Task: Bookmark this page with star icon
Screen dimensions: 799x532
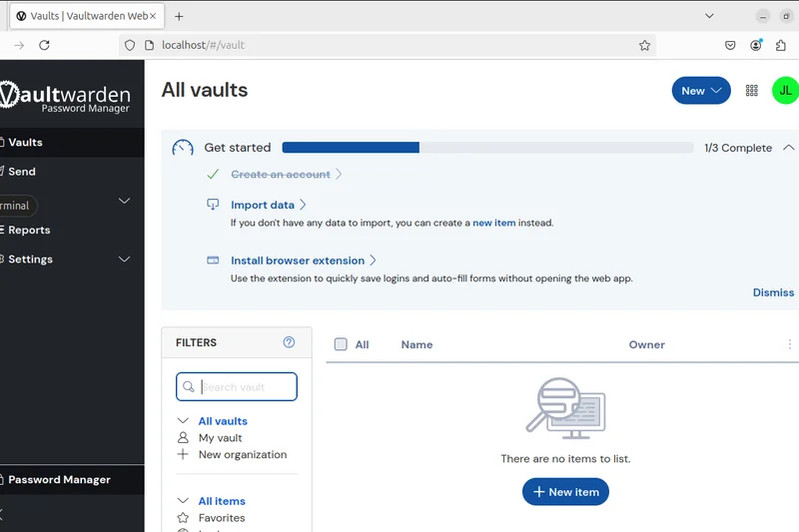Action: click(644, 45)
